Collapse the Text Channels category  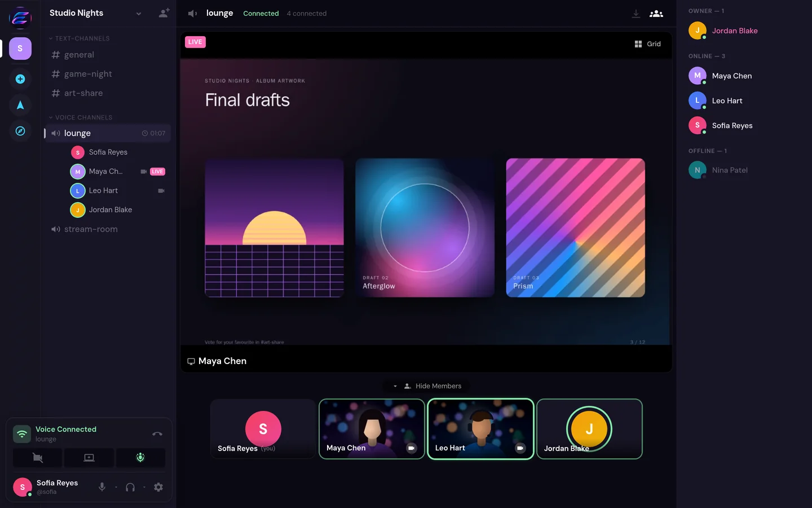(80, 38)
